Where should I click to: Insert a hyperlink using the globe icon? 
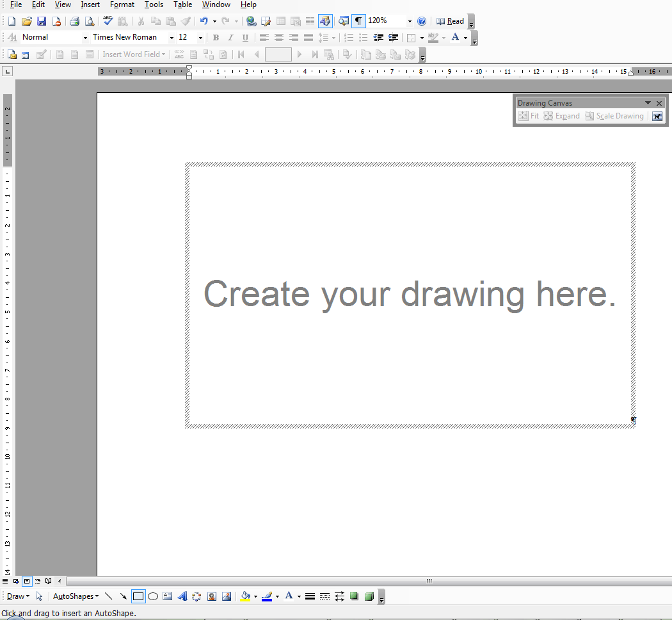(251, 21)
